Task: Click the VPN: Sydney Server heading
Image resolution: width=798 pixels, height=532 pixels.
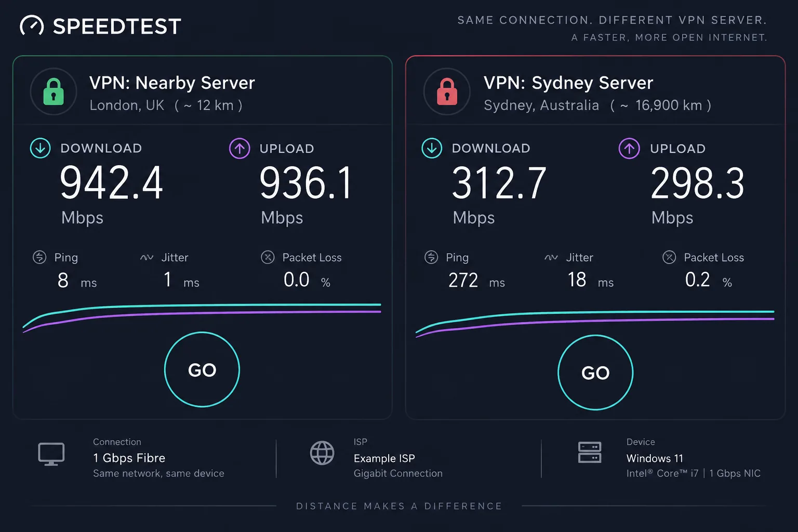Action: (x=568, y=83)
